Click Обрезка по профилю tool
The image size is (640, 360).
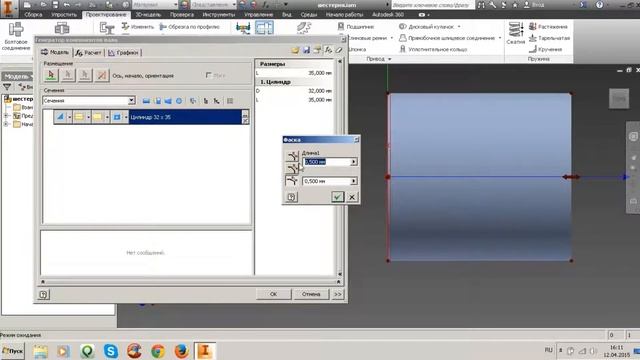[x=189, y=27]
